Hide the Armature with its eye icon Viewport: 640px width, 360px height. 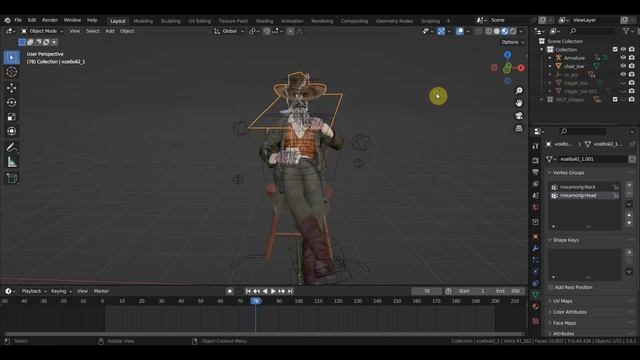pos(623,58)
